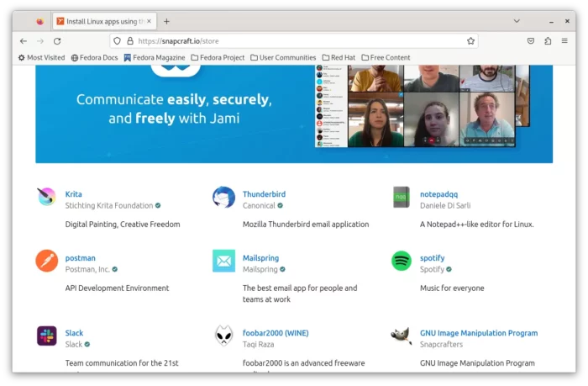Open the spotify app icon
The height and width of the screenshot is (386, 588).
402,261
